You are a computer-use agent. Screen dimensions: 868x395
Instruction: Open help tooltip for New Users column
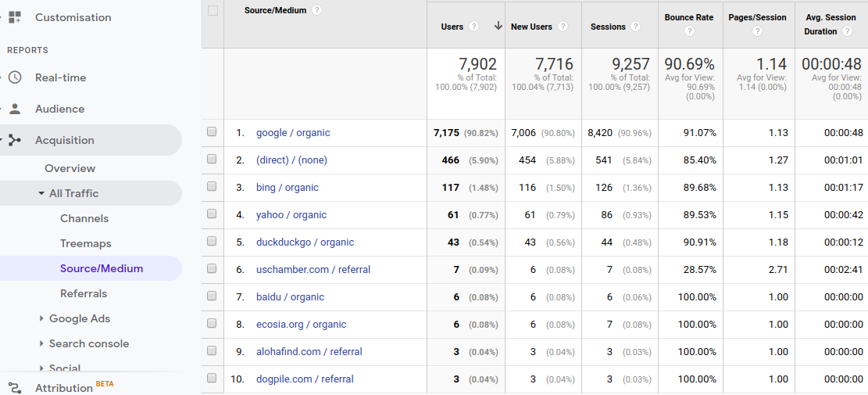563,27
